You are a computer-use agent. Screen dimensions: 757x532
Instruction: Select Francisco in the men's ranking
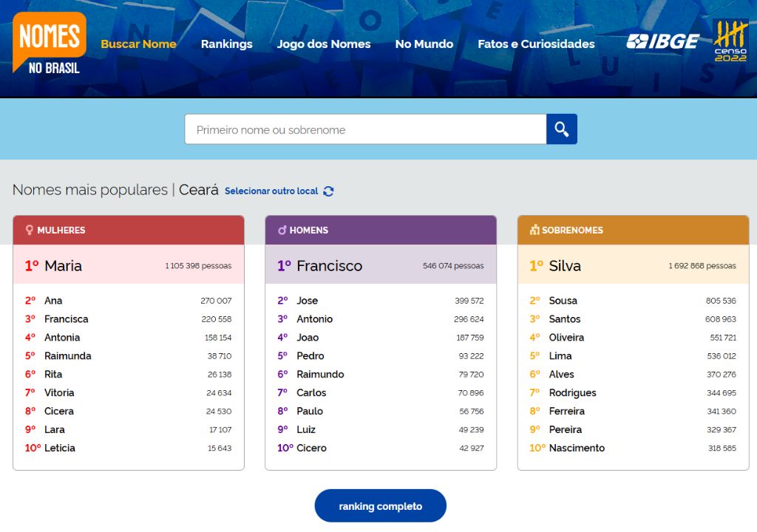[329, 265]
